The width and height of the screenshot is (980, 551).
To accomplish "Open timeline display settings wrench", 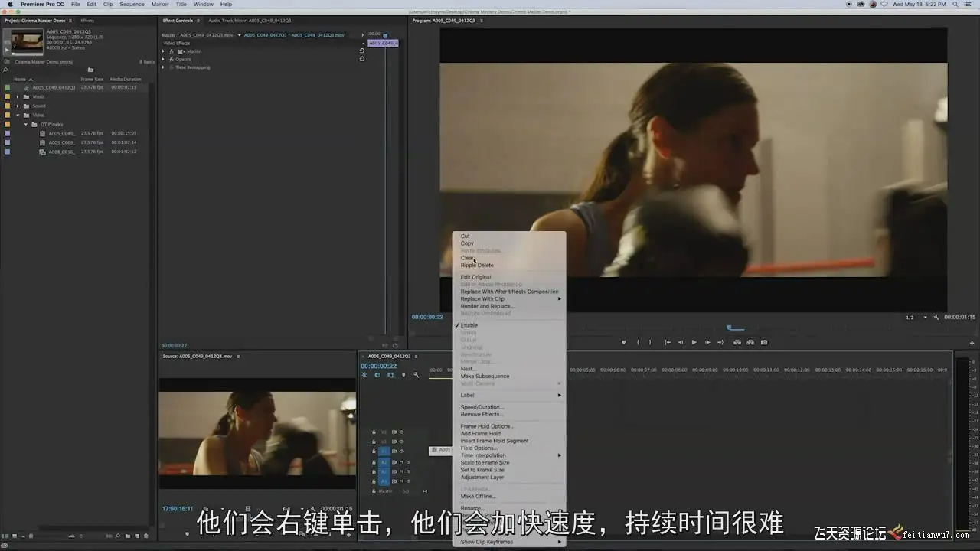I will coord(416,375).
